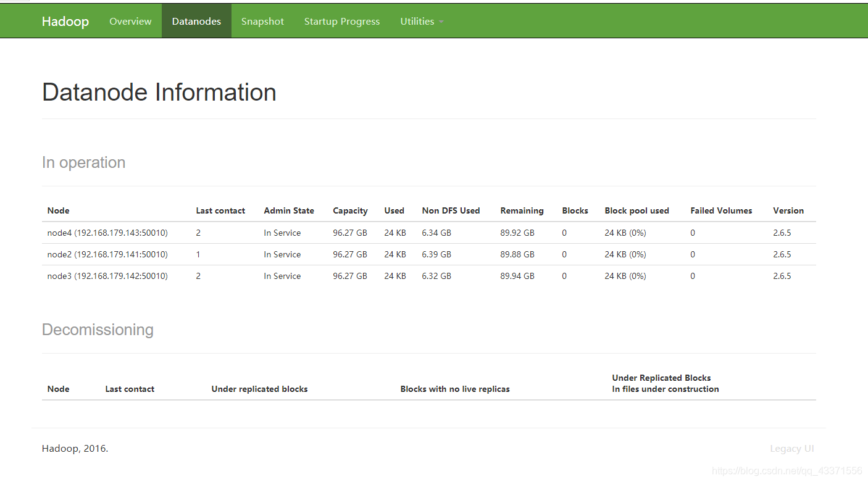Click node4's In Service admin state
Screen dimensions: 868x482
[282, 233]
